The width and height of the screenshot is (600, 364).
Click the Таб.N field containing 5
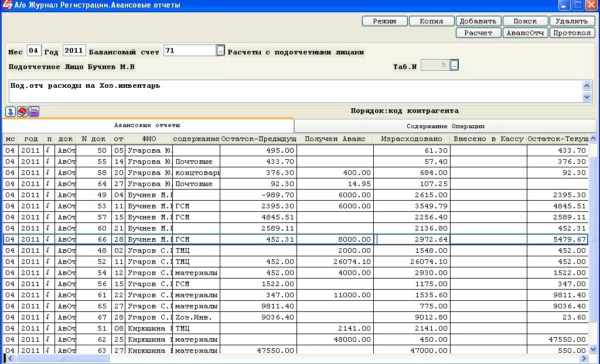pos(435,66)
